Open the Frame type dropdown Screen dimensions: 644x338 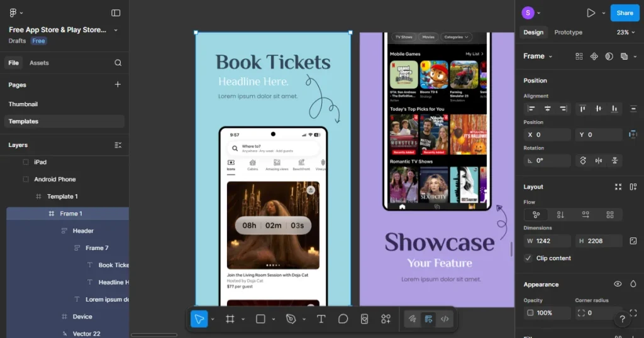[538, 56]
